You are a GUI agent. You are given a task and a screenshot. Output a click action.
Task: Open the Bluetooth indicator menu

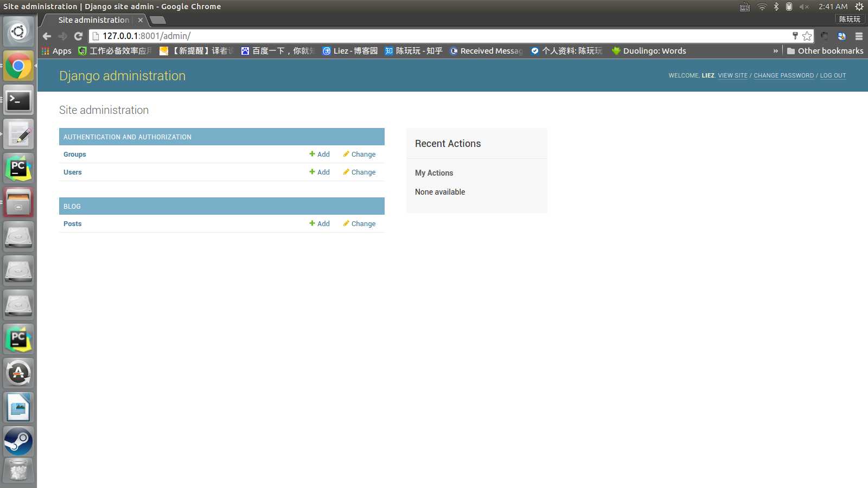[x=776, y=7]
